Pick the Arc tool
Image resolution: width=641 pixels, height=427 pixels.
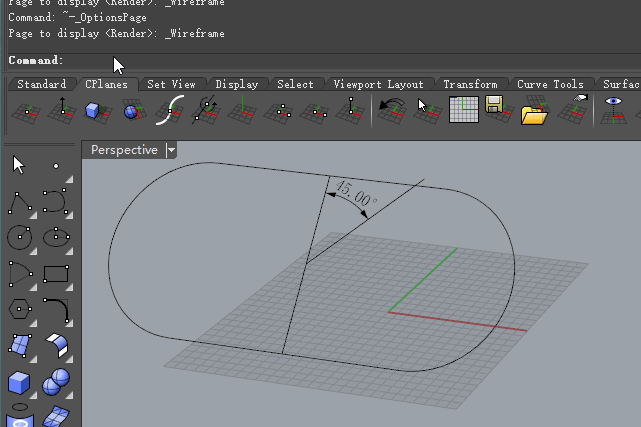pyautogui.click(x=20, y=274)
